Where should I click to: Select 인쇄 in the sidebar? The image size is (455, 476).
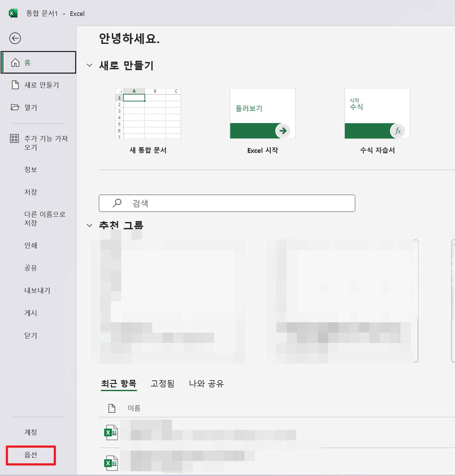coord(31,245)
